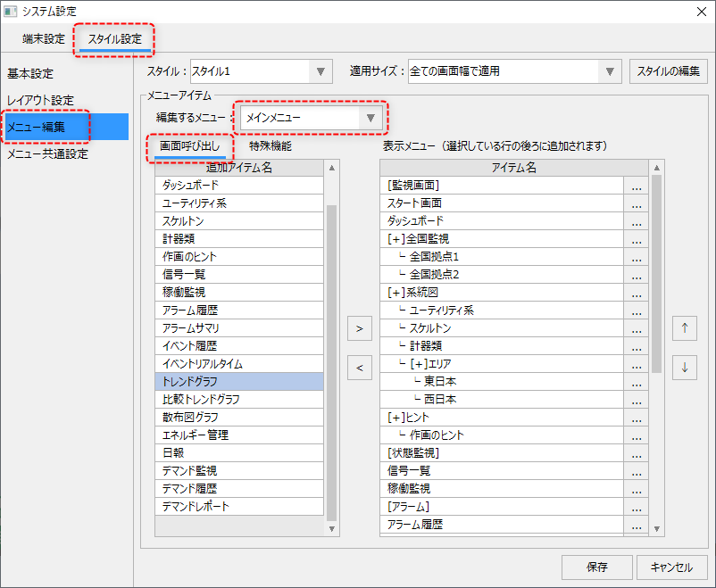Click the scroll-down arrow of additional items list
The width and height of the screenshot is (716, 588).
[332, 529]
